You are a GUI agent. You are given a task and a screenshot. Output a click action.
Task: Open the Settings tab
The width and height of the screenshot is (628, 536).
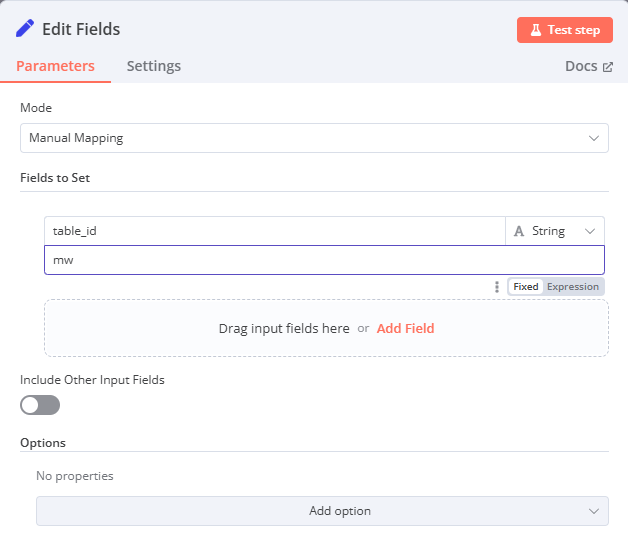point(153,66)
